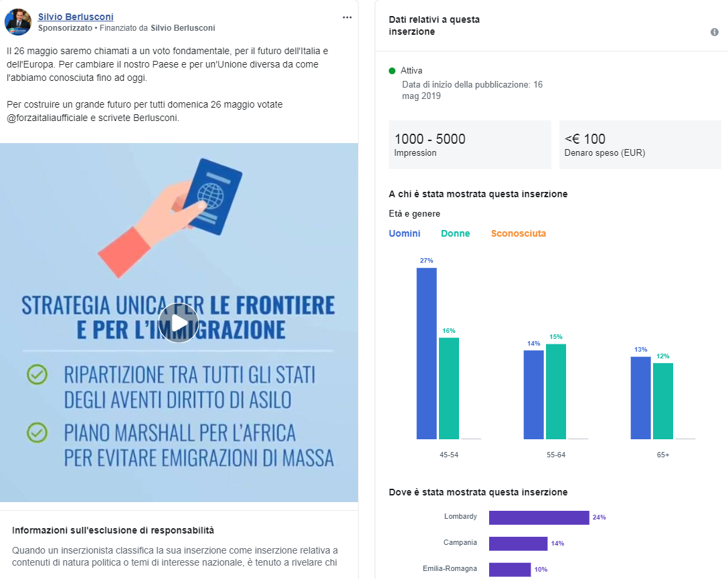Toggle the Uomini legend series

click(x=405, y=233)
